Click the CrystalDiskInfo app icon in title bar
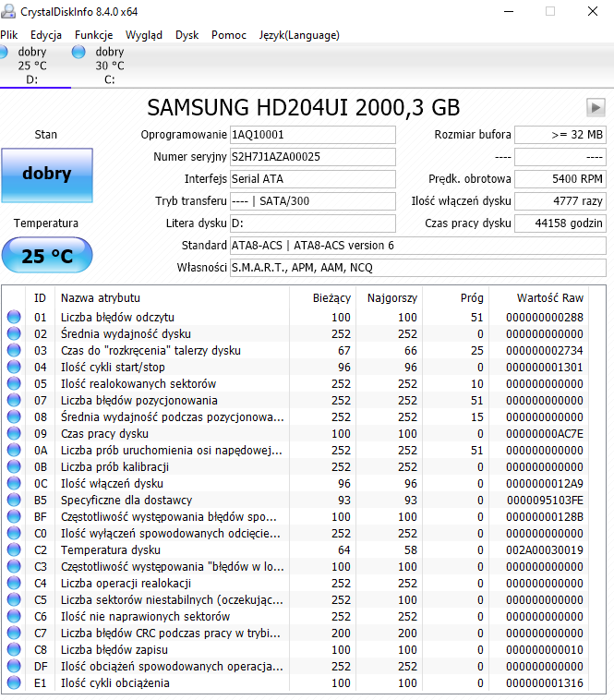The image size is (614, 700). point(8,11)
